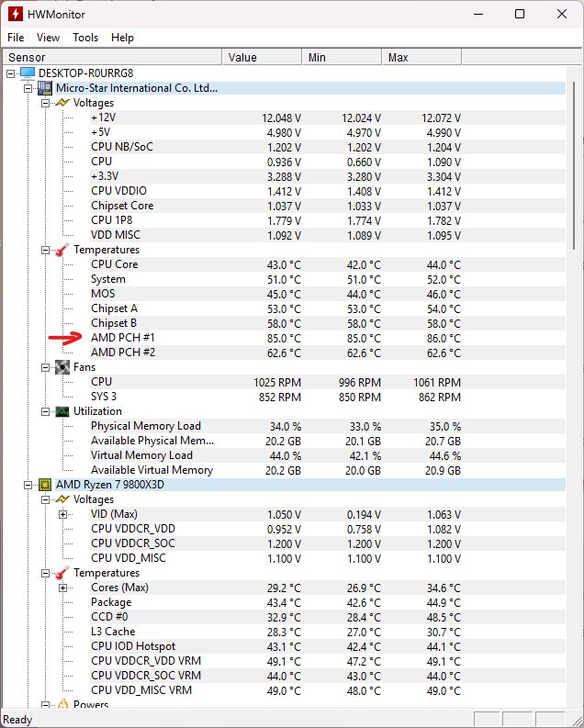The width and height of the screenshot is (584, 728).
Task: Click the Utilization category icon
Action: 62,411
